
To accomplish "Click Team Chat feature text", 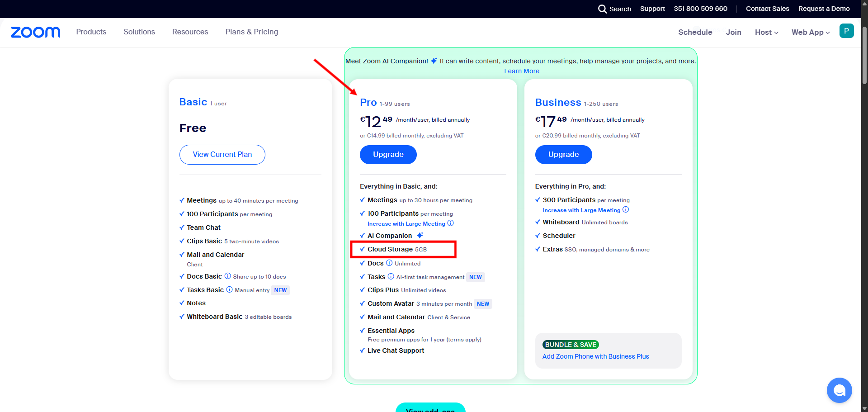I will [203, 227].
